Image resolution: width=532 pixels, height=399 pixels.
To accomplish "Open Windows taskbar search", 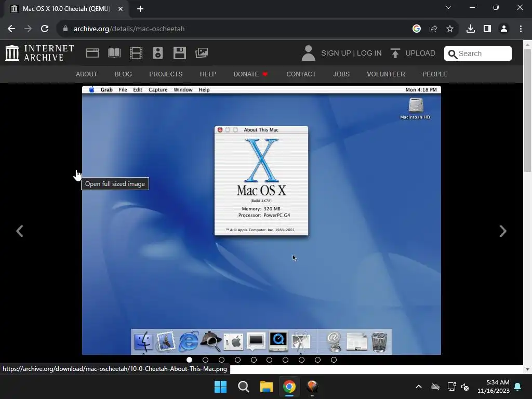I will click(x=243, y=387).
